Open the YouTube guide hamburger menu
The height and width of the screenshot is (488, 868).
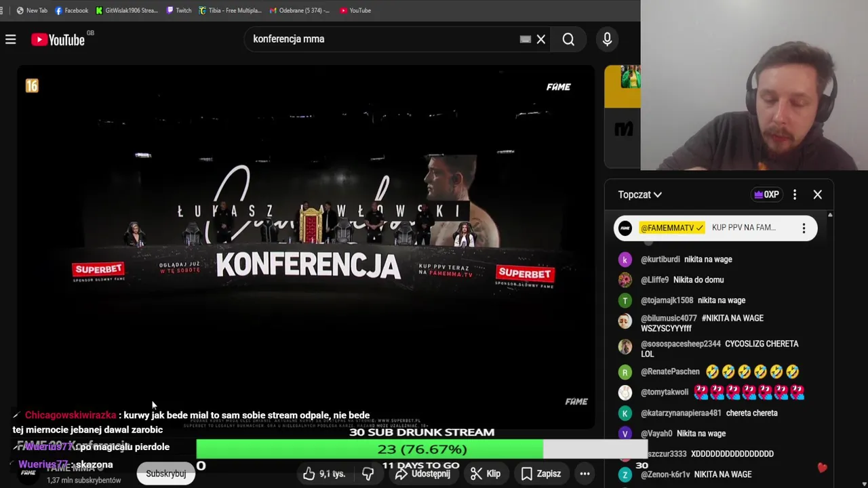[x=11, y=39]
